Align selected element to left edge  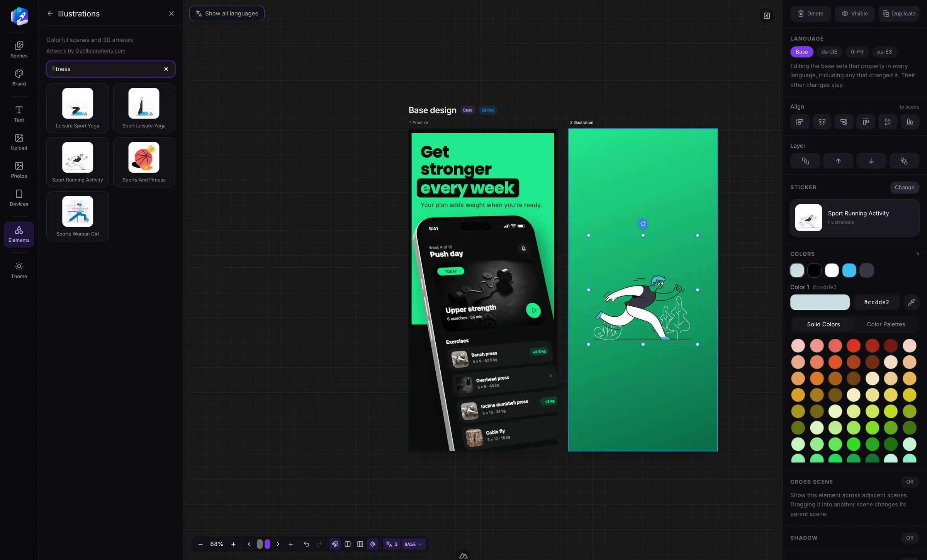tap(800, 122)
